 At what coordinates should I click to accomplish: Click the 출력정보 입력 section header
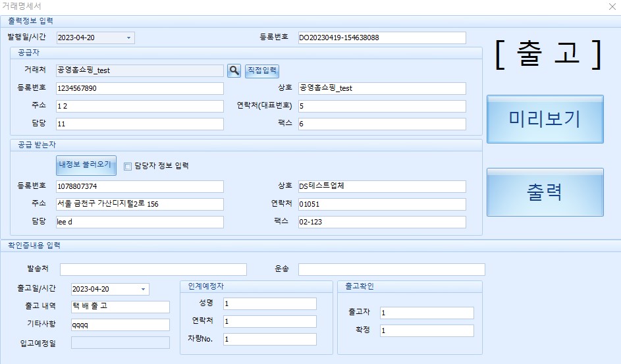coord(30,21)
